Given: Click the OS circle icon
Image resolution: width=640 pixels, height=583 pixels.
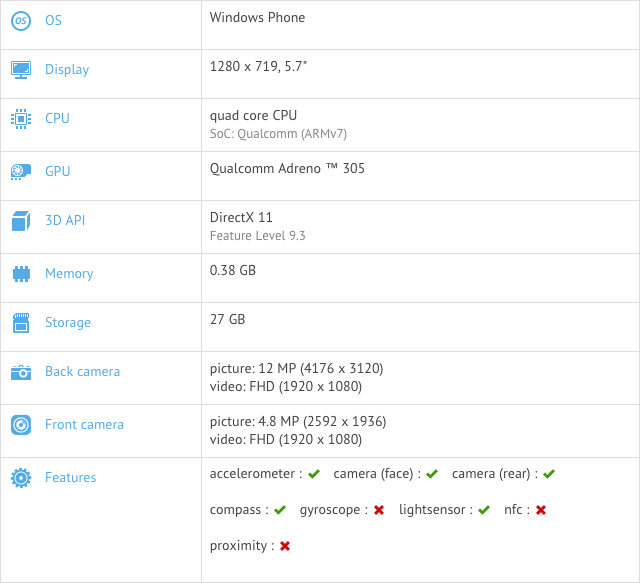Looking at the screenshot, I should (21, 20).
